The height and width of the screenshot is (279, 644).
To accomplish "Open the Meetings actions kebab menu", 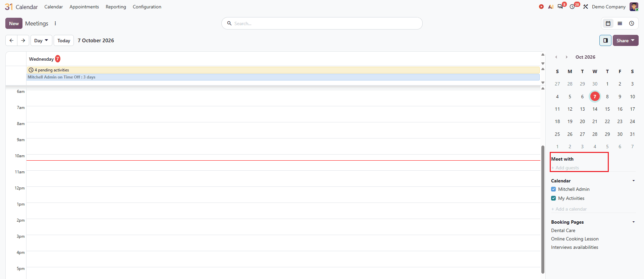I will [55, 23].
